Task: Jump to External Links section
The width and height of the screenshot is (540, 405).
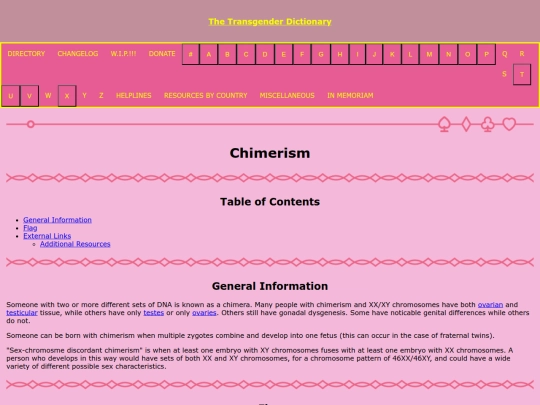Action: coord(47,236)
